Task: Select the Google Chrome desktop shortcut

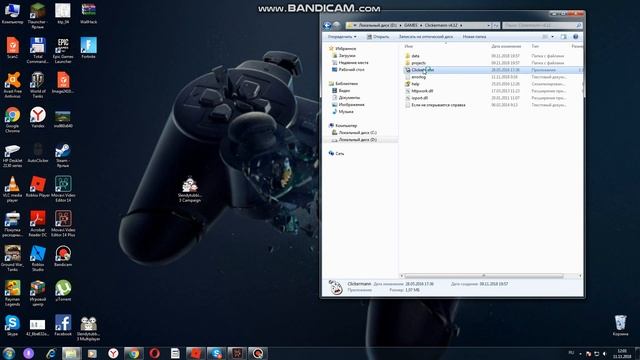Action: click(12, 120)
